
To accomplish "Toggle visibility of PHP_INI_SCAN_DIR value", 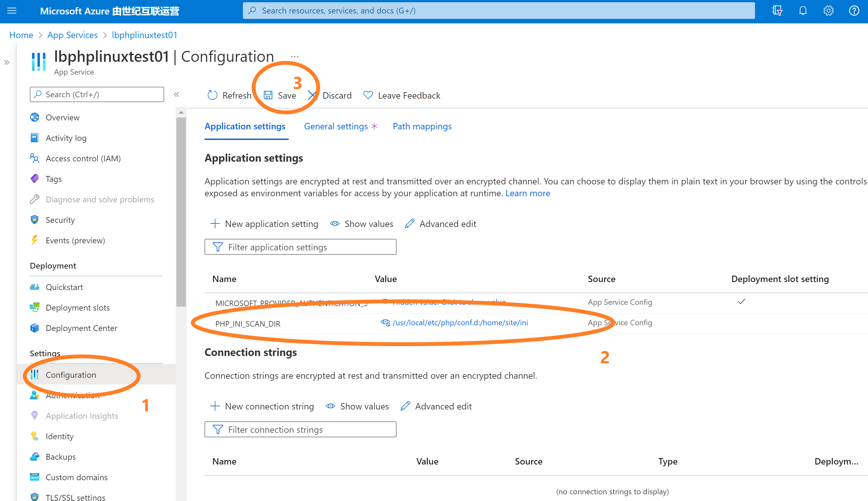I will [385, 322].
